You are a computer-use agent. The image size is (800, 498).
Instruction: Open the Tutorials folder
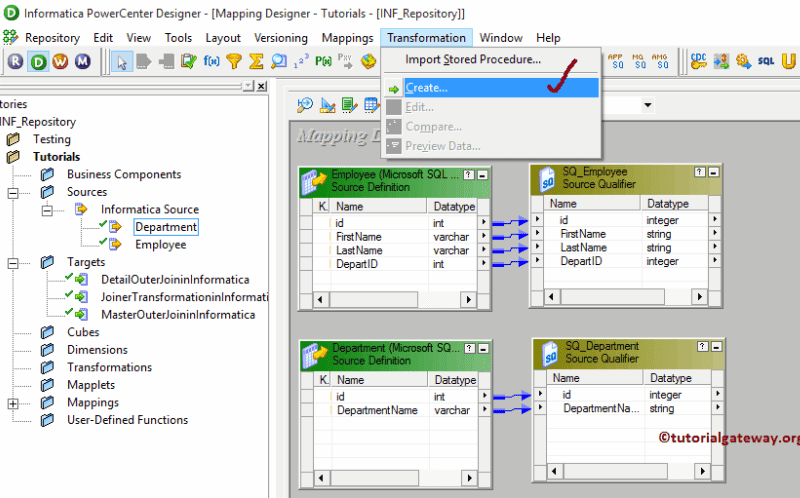click(x=57, y=157)
